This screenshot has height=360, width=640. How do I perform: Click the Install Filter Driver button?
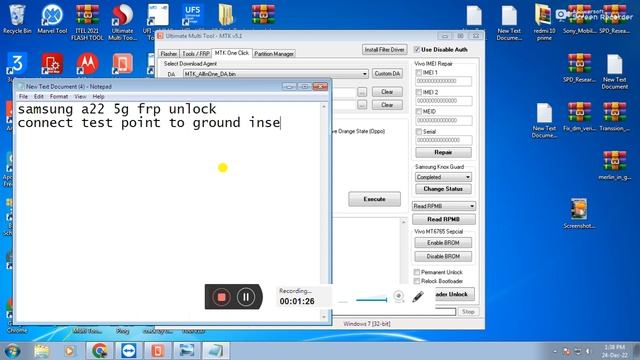point(384,49)
